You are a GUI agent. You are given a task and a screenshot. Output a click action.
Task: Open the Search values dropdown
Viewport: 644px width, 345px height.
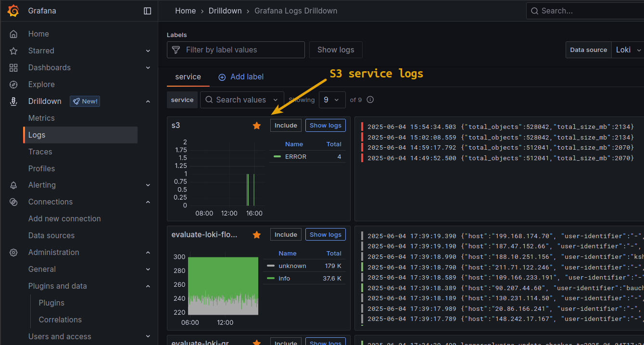(x=242, y=100)
